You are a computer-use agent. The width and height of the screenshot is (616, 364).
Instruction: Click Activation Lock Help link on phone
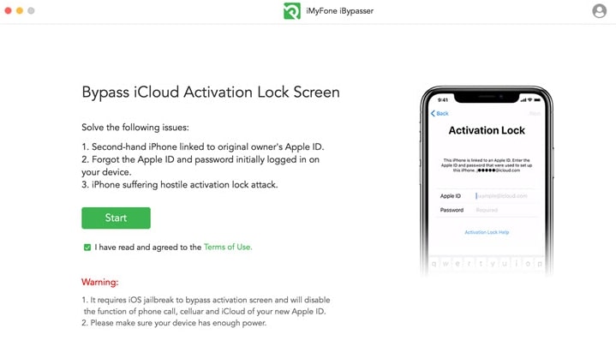[x=487, y=232]
